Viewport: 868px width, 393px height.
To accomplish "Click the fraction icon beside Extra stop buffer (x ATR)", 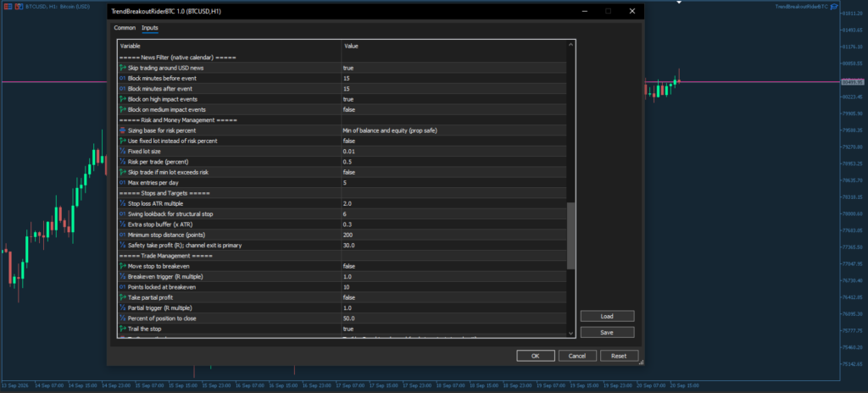I will coord(123,224).
